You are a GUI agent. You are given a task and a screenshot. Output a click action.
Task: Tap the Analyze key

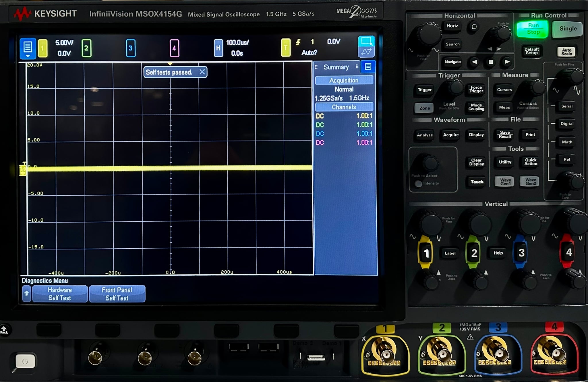(425, 135)
